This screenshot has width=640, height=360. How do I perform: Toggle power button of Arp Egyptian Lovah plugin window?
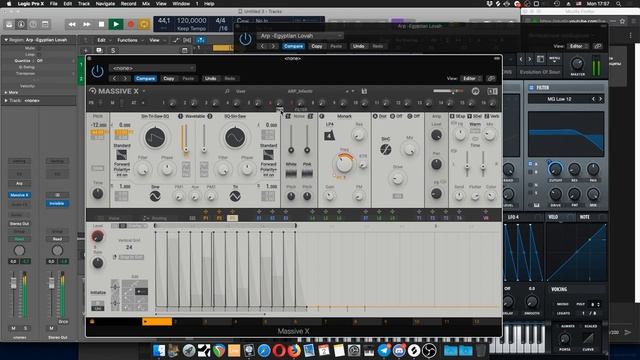tap(245, 39)
